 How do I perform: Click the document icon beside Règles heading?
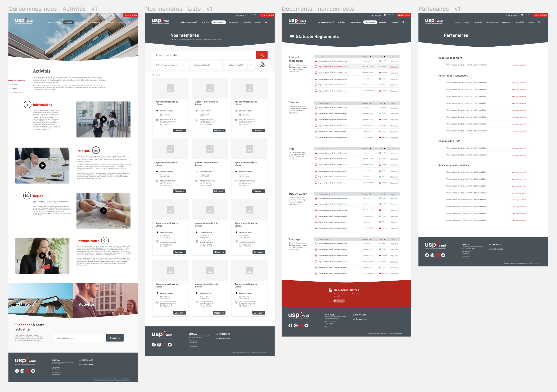pyautogui.click(x=27, y=196)
